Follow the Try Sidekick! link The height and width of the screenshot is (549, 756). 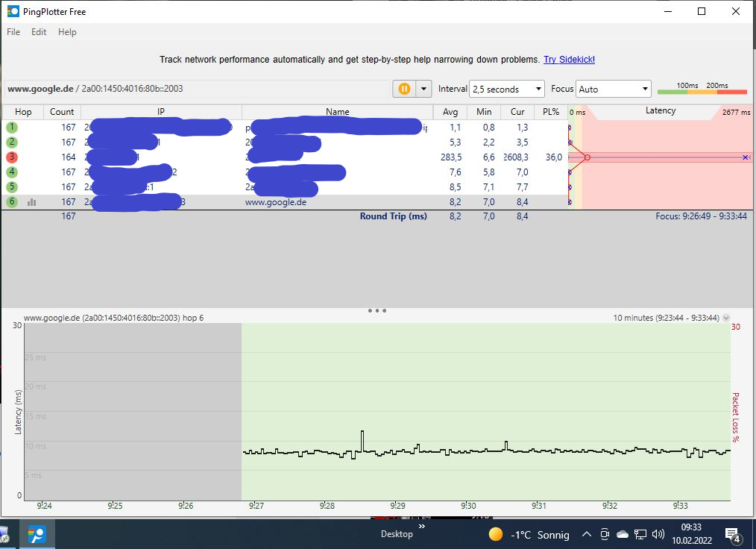[569, 60]
